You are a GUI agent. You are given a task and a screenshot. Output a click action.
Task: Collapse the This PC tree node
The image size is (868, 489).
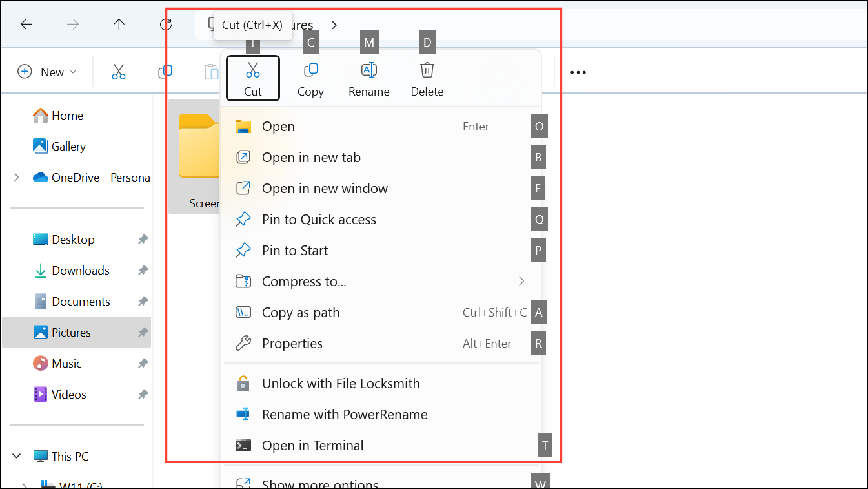17,457
